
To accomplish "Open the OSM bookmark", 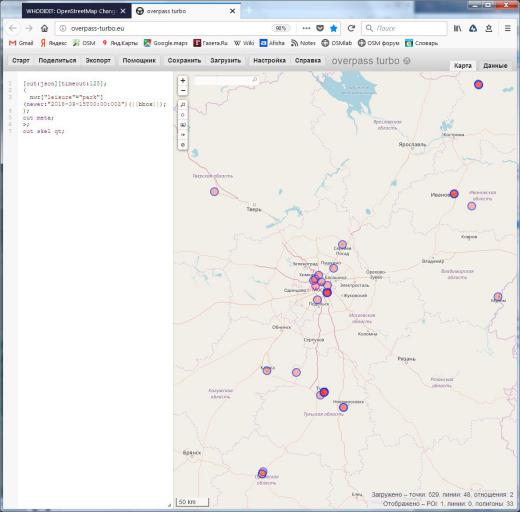I will click(84, 43).
